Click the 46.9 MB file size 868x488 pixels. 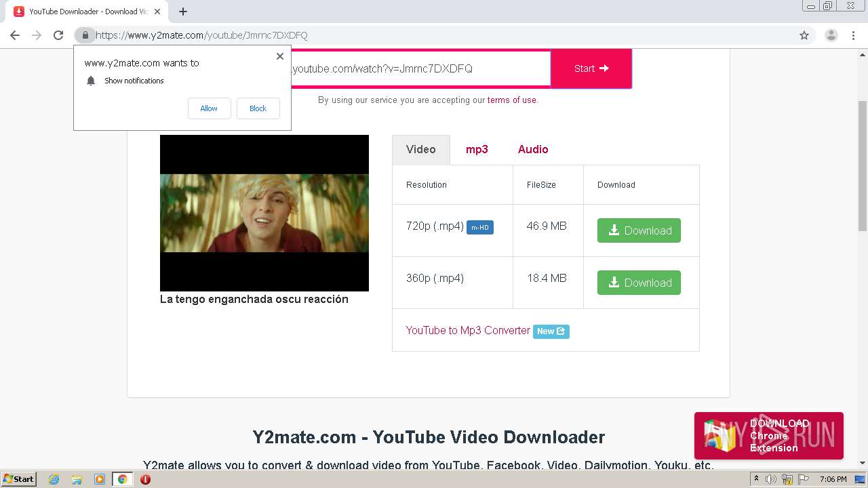coord(547,226)
